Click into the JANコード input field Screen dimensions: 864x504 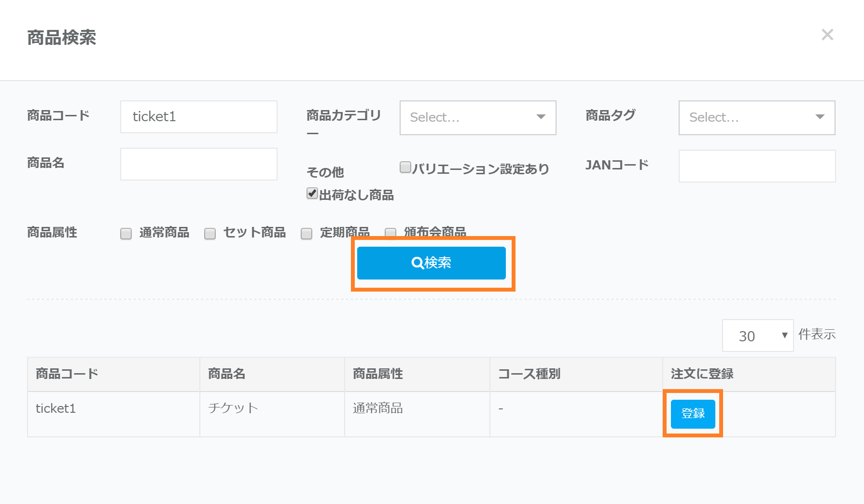pyautogui.click(x=756, y=166)
